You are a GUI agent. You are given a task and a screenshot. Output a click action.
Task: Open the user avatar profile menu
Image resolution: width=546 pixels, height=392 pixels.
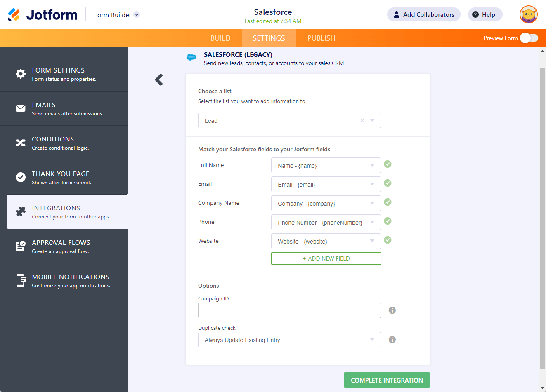click(x=528, y=15)
